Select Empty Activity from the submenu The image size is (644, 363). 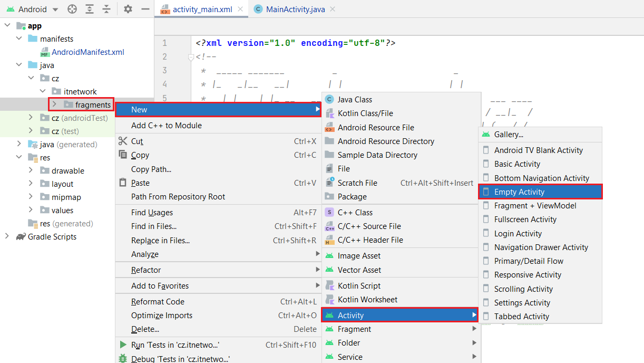click(x=519, y=192)
